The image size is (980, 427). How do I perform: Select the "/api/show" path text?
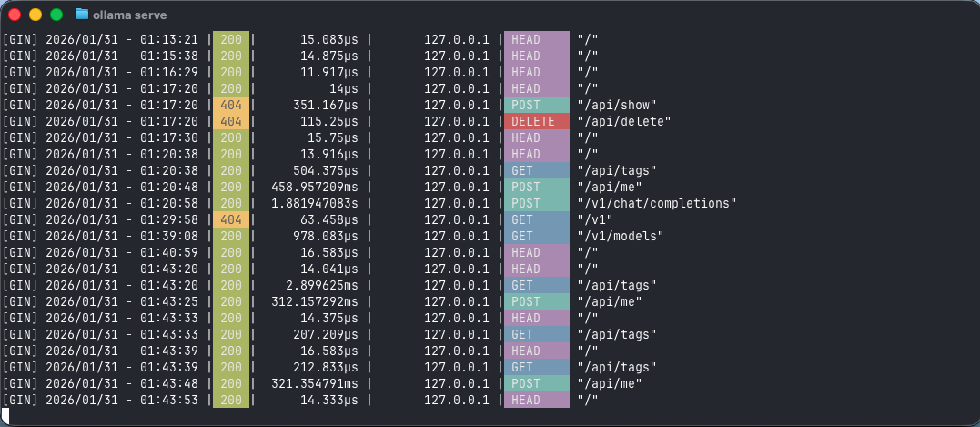coord(617,105)
